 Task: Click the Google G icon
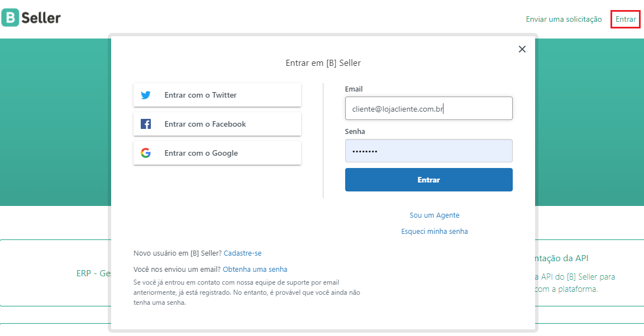point(146,153)
